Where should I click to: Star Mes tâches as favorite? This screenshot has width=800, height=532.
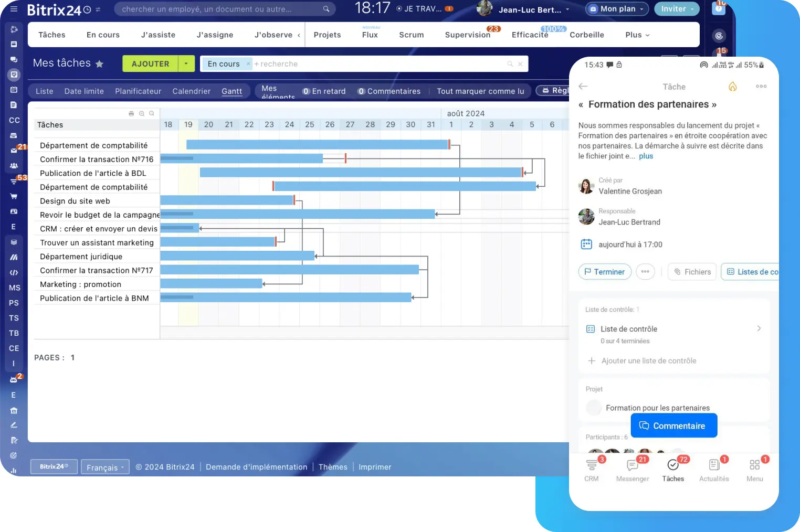pyautogui.click(x=100, y=64)
